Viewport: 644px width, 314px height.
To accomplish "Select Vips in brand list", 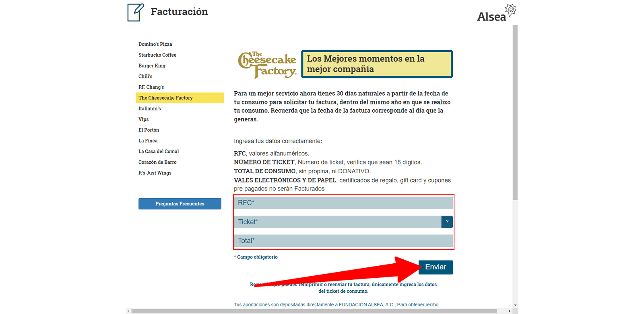I will [x=144, y=119].
